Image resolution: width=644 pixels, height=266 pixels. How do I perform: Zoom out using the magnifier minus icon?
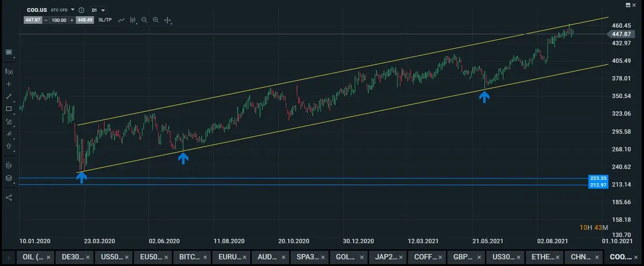pyautogui.click(x=144, y=20)
